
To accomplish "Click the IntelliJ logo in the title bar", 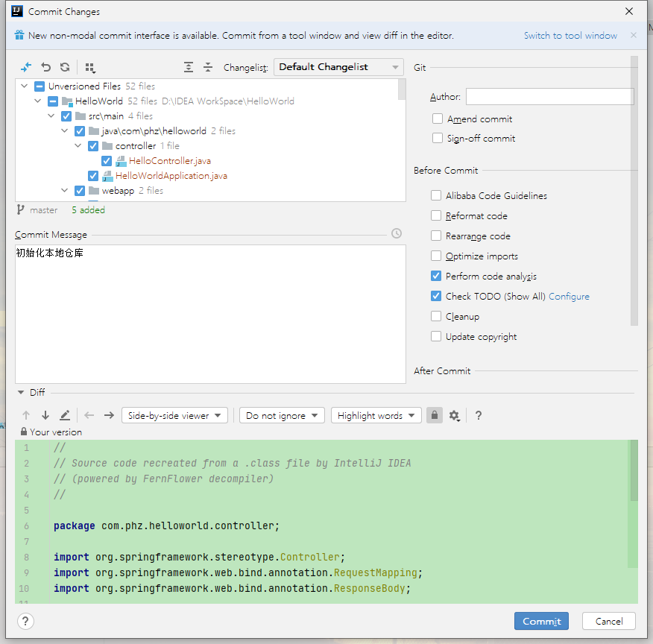I will 17,11.
